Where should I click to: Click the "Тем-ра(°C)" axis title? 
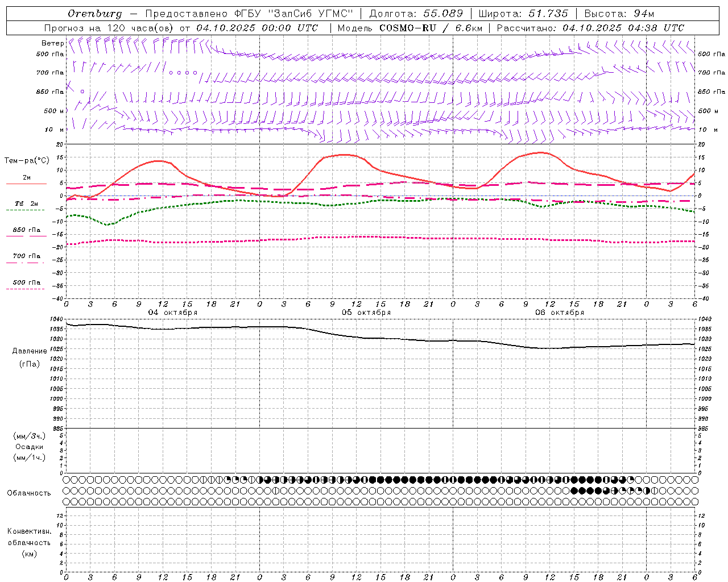[x=27, y=161]
